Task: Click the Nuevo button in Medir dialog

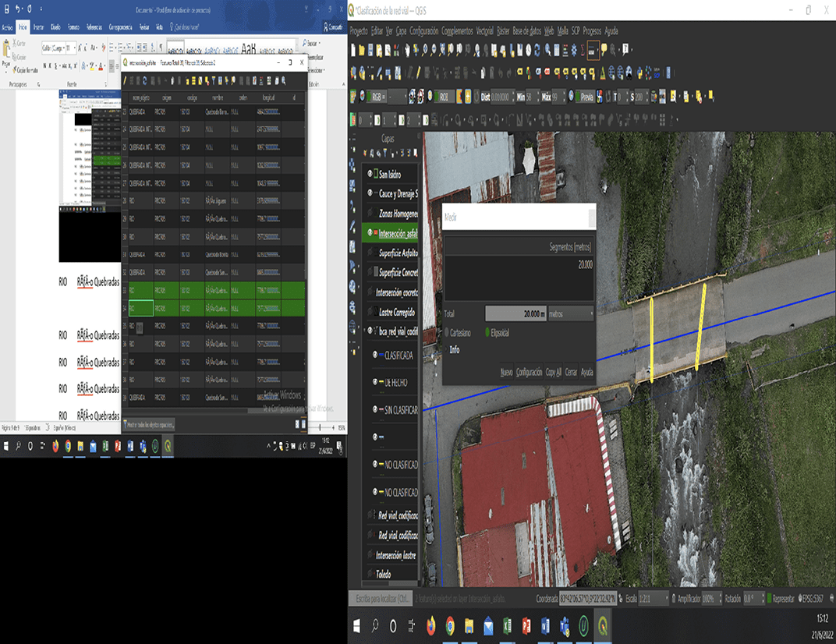Action: 506,373
